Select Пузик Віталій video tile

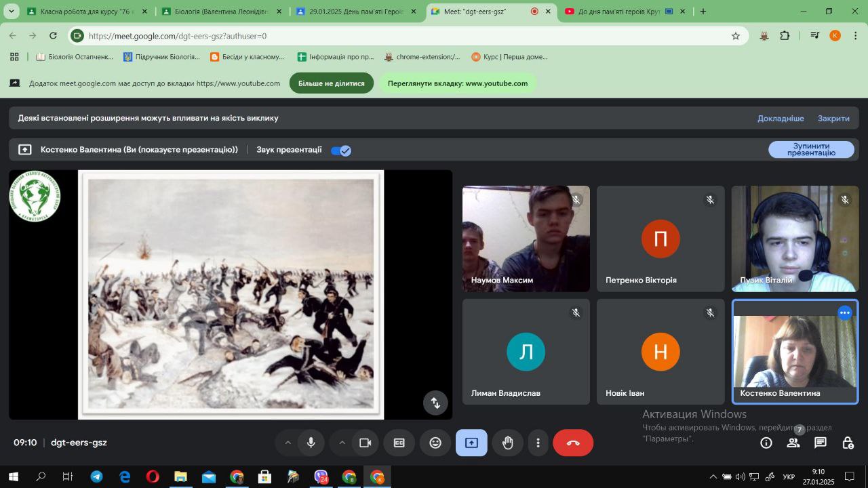click(x=795, y=239)
